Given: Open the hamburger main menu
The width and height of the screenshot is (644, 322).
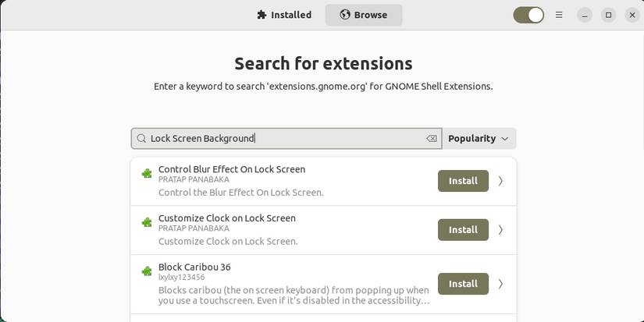Looking at the screenshot, I should coord(559,15).
